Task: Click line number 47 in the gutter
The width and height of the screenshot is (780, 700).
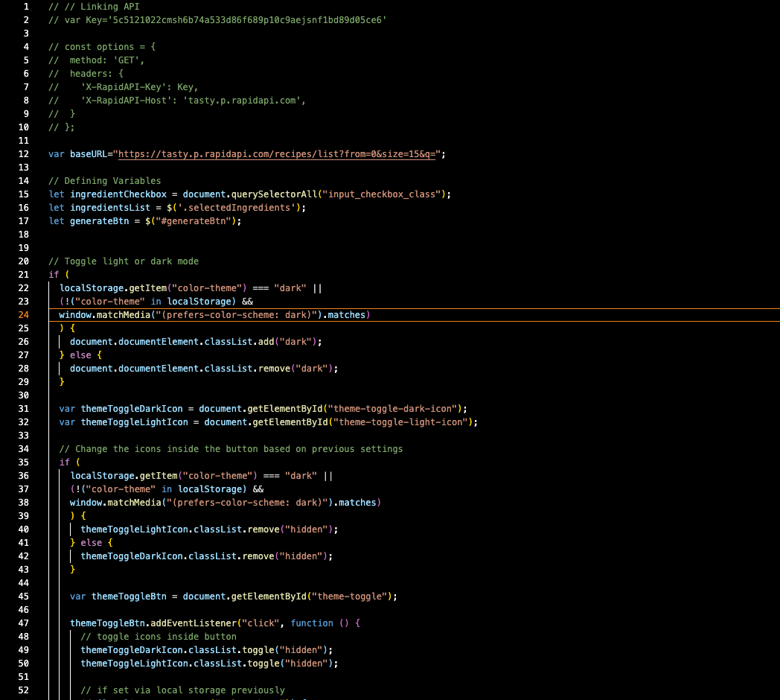Action: (x=23, y=623)
